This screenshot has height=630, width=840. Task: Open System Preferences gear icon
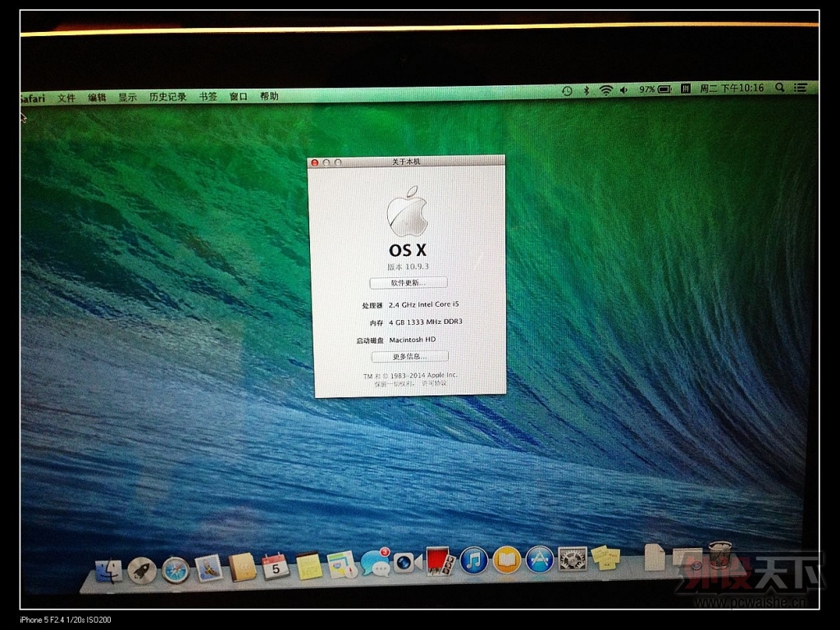coord(572,559)
